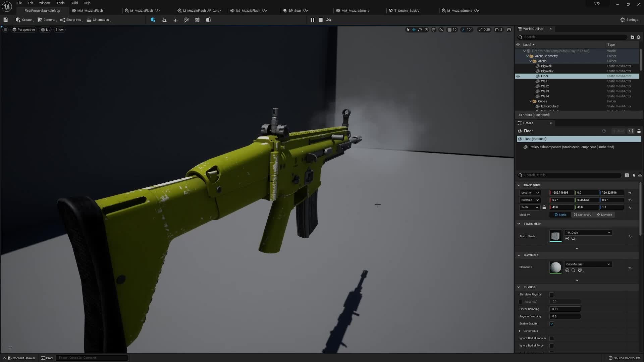Enable the Simulate Physics checkbox
Viewport: 644px width, 362px height.
(x=552, y=295)
